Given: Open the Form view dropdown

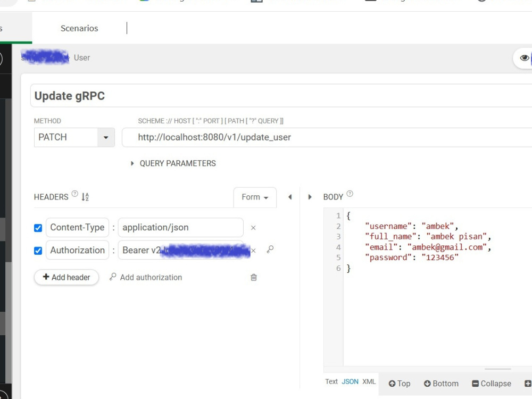Looking at the screenshot, I should click(x=255, y=197).
